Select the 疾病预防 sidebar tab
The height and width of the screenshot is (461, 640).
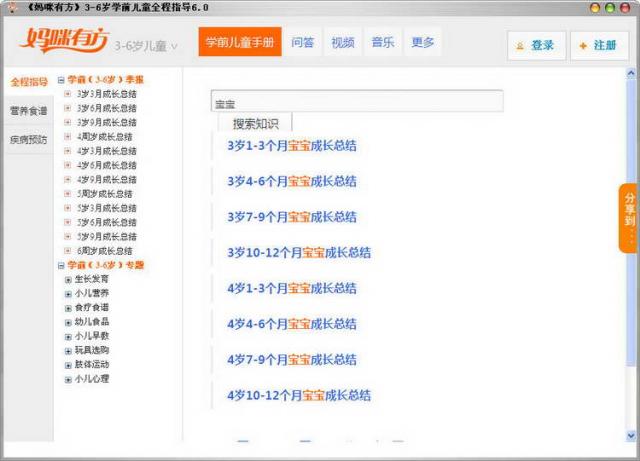click(29, 140)
